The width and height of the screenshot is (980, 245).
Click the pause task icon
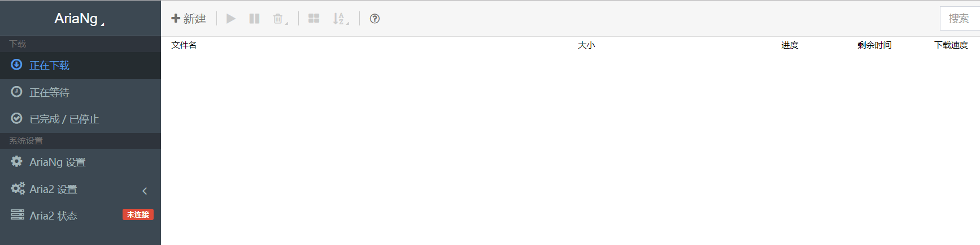[x=254, y=19]
